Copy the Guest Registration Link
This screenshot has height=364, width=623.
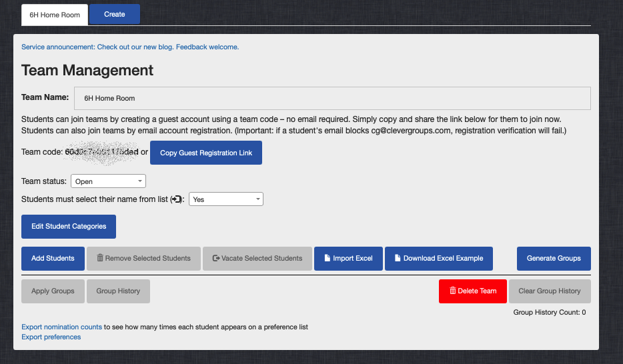click(206, 153)
